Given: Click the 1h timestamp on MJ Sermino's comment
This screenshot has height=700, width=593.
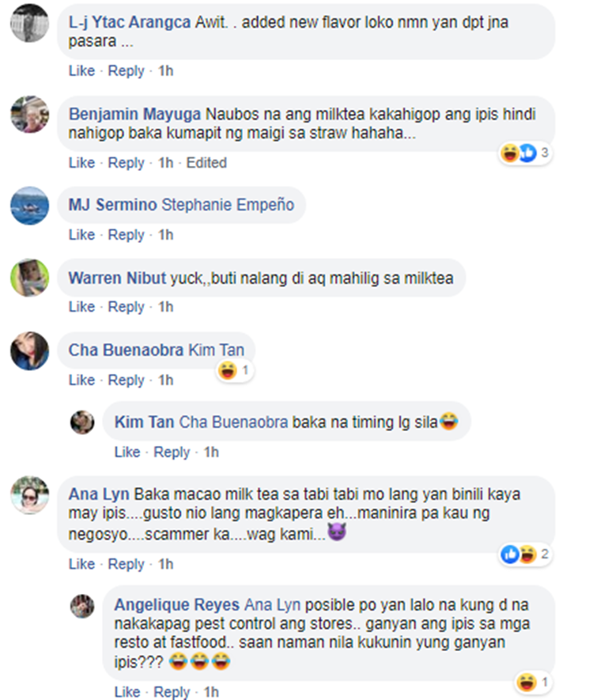Looking at the screenshot, I should (165, 235).
